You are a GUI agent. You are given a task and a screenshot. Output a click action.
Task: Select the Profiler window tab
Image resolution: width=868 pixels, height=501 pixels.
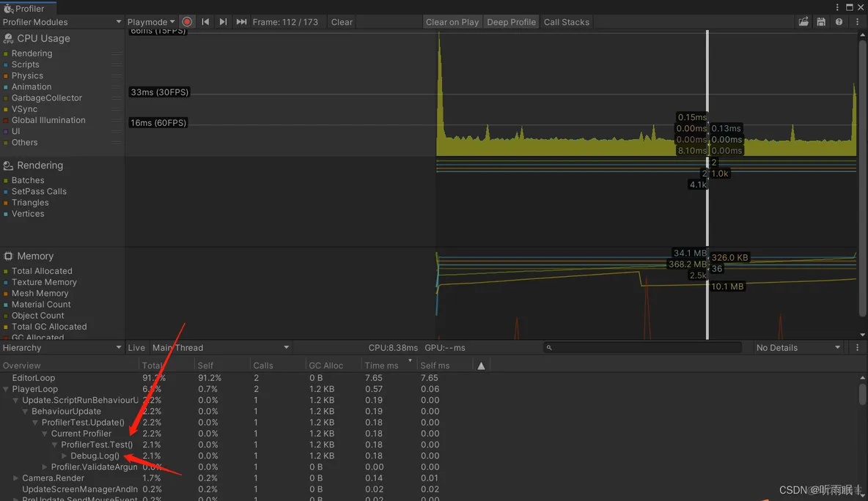point(29,8)
